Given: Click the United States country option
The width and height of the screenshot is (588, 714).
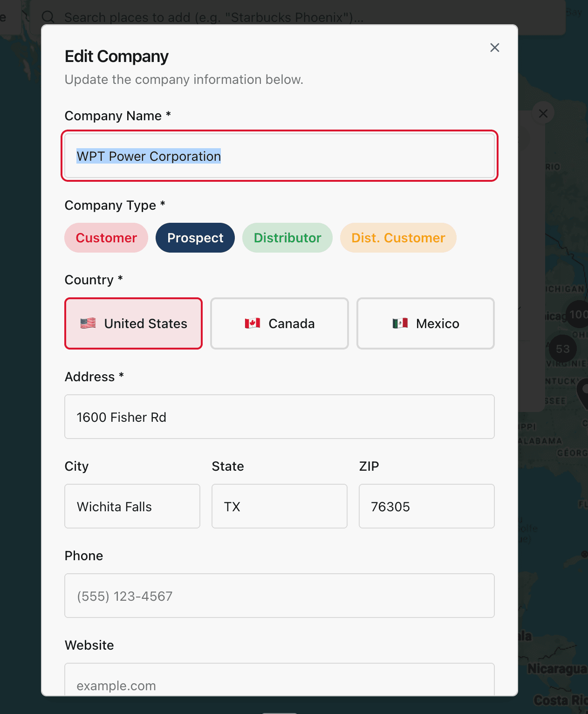Looking at the screenshot, I should click(x=133, y=323).
